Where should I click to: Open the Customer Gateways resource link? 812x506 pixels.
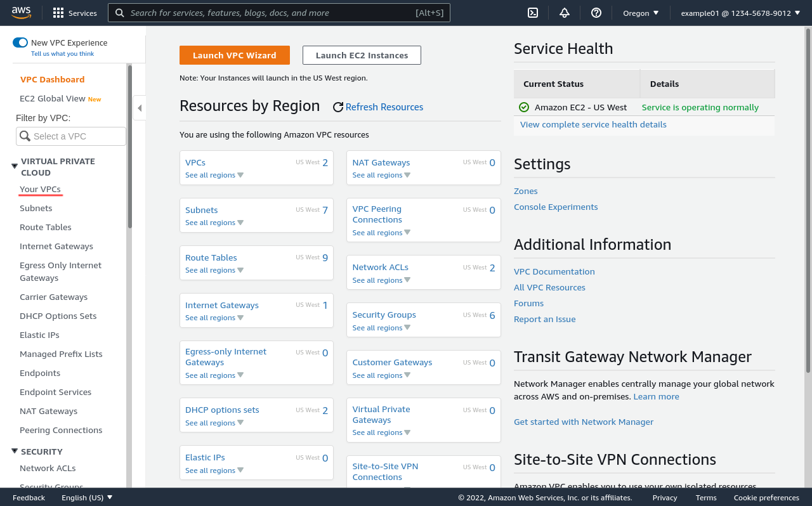click(x=392, y=362)
